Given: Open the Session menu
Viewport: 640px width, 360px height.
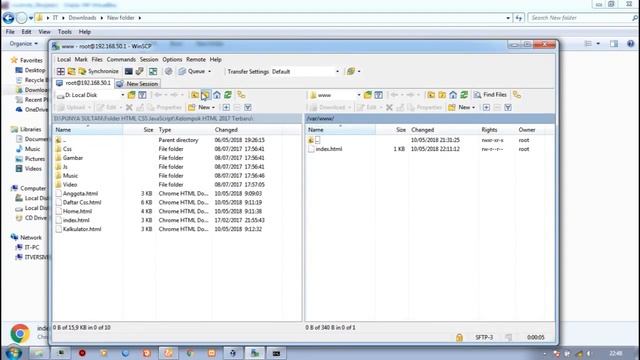Looking at the screenshot, I should point(149,60).
